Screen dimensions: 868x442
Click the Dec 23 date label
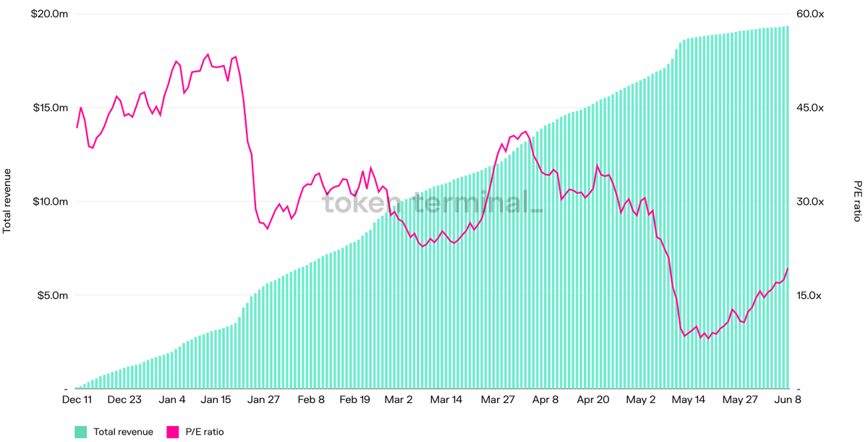125,399
